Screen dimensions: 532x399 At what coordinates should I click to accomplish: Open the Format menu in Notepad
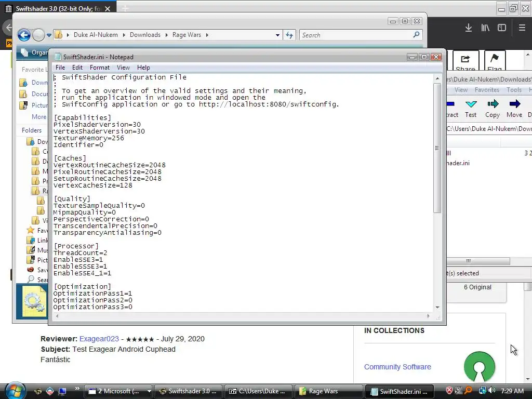[99, 68]
